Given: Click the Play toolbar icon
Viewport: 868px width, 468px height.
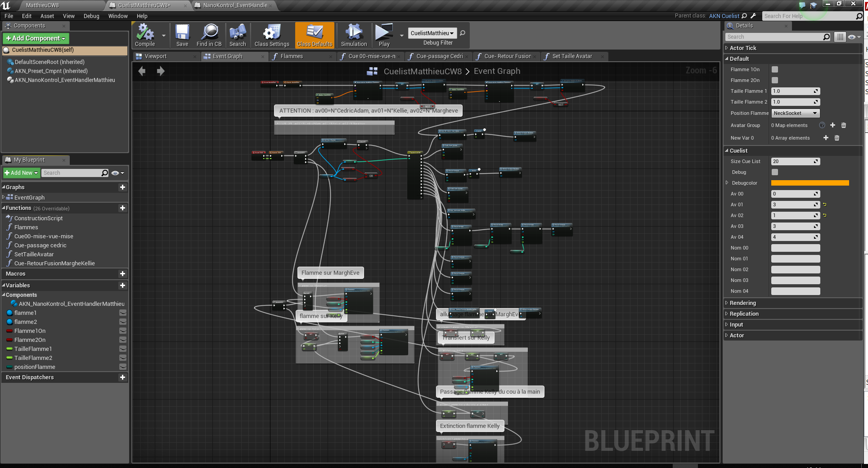Looking at the screenshot, I should pos(384,35).
